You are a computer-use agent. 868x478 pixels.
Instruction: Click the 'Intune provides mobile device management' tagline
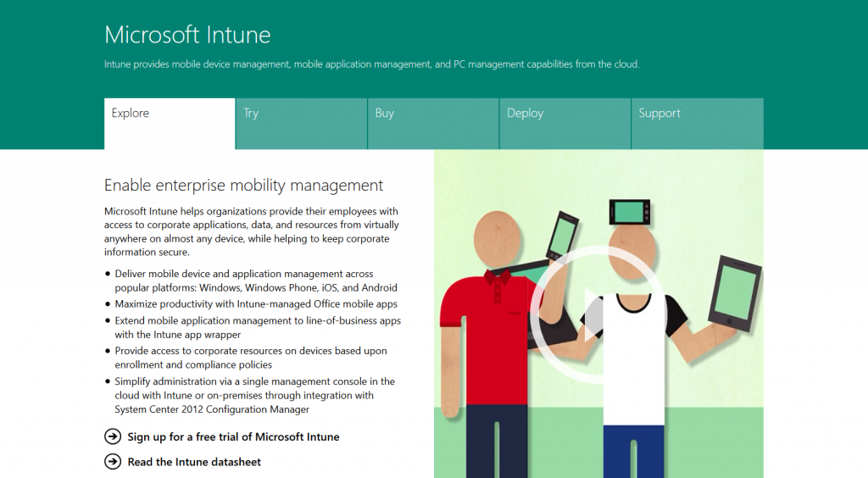pos(371,64)
